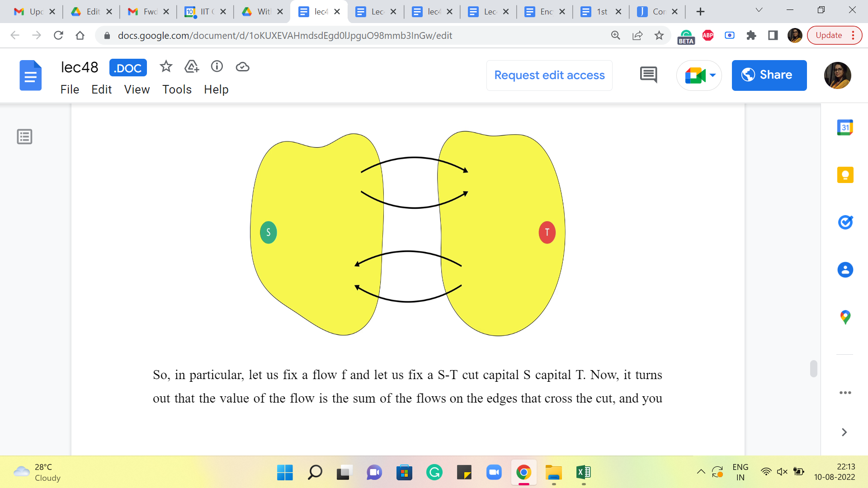Open Excel from the taskbar
Image resolution: width=868 pixels, height=488 pixels.
[x=584, y=473]
